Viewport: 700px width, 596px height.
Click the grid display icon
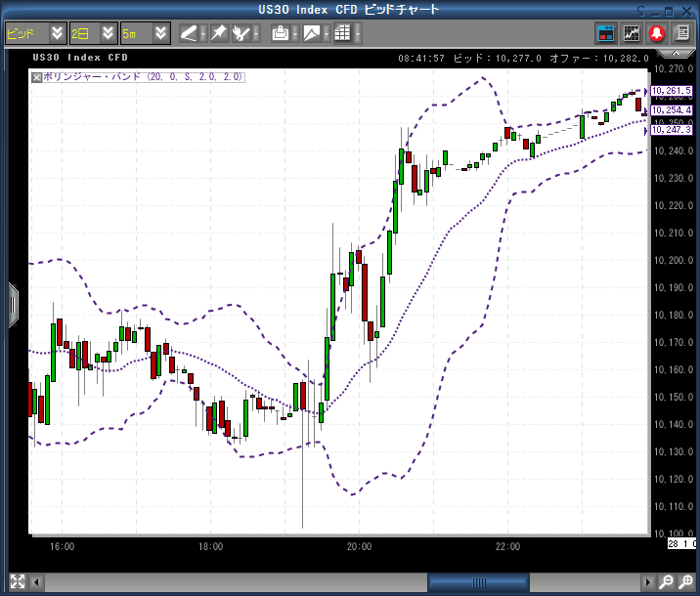pyautogui.click(x=341, y=33)
